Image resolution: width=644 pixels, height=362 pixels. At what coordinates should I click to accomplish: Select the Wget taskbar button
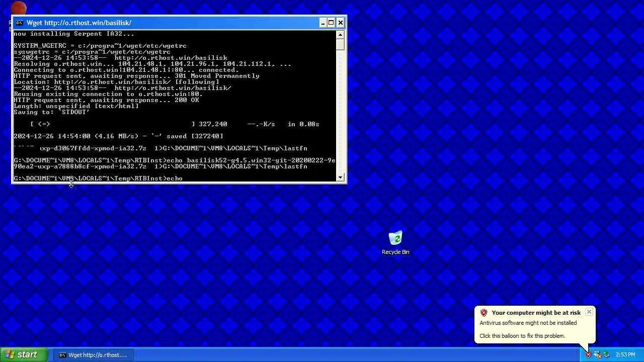94,355
